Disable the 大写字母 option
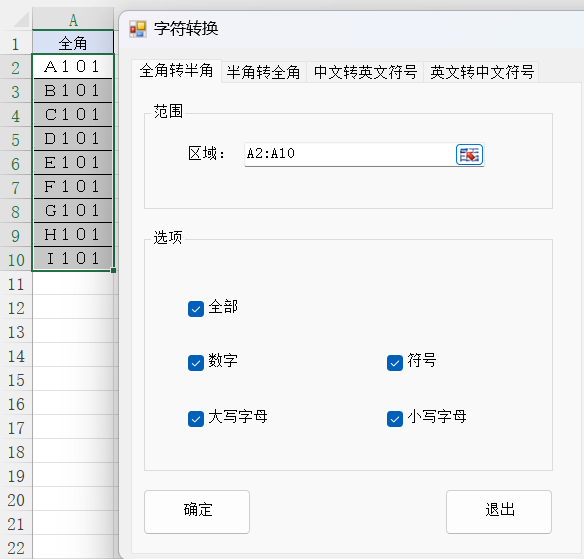The width and height of the screenshot is (584, 559). pos(196,419)
